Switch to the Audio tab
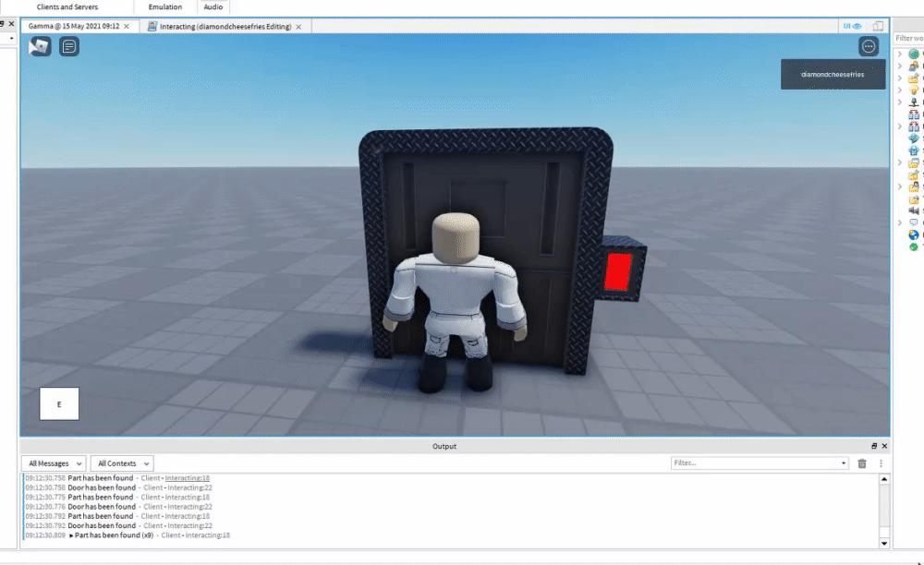This screenshot has height=565, width=924. (213, 7)
